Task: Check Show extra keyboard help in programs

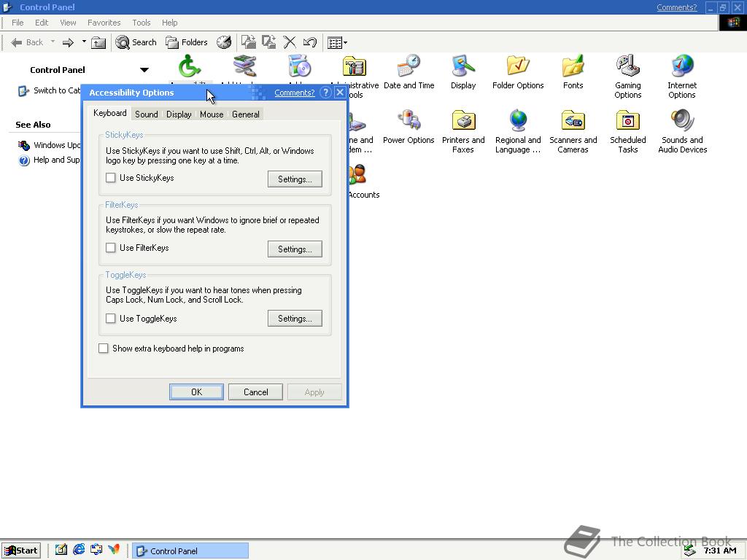Action: [104, 348]
